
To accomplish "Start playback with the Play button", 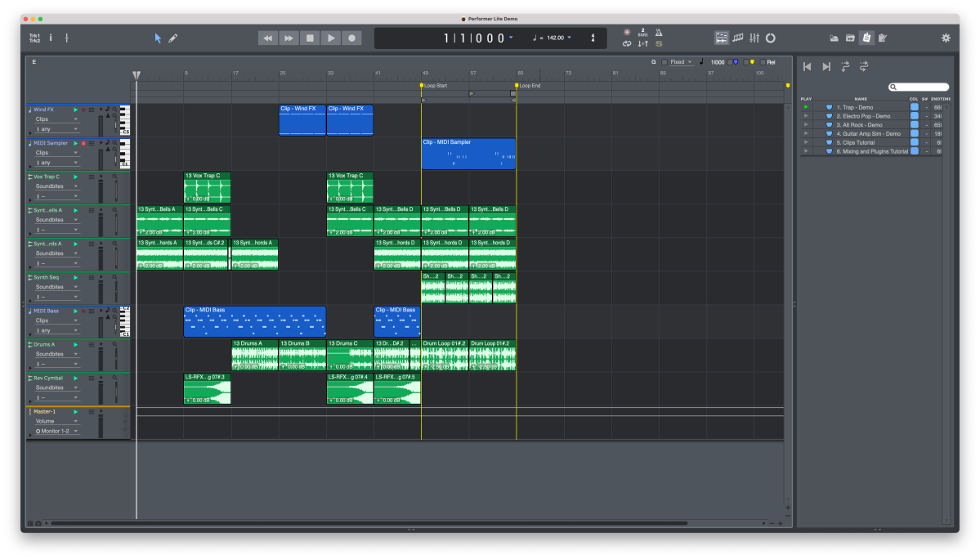I will pyautogui.click(x=331, y=38).
